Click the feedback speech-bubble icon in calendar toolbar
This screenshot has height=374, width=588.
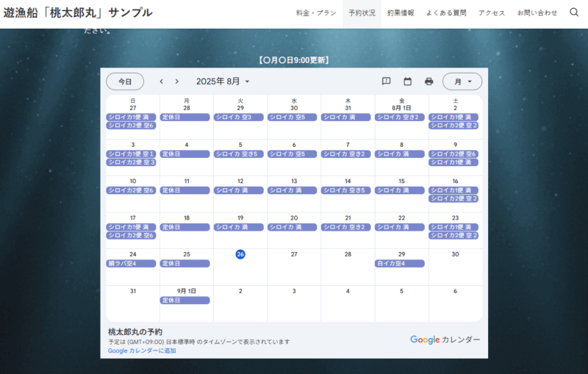[x=387, y=82]
